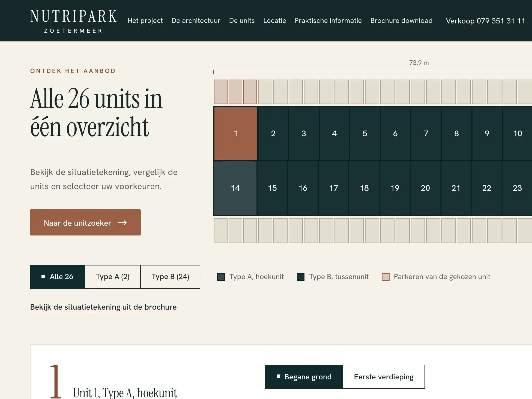532x399 pixels.
Task: Select the Alle 26 filter
Action: [58, 277]
